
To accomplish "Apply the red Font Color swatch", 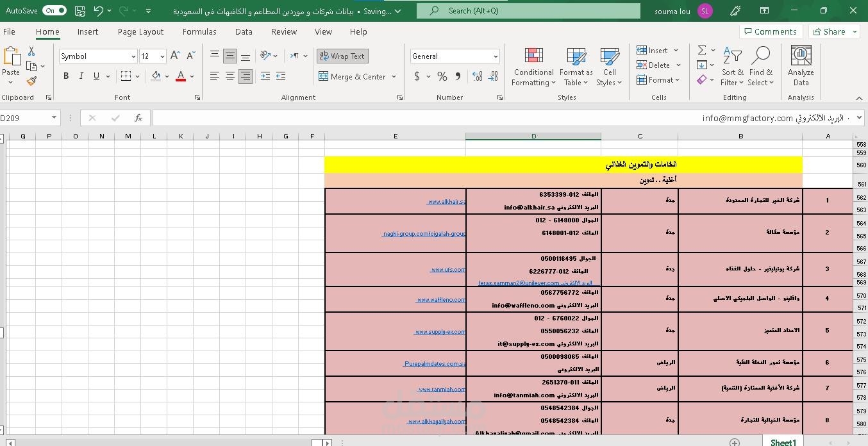I will pos(181,76).
